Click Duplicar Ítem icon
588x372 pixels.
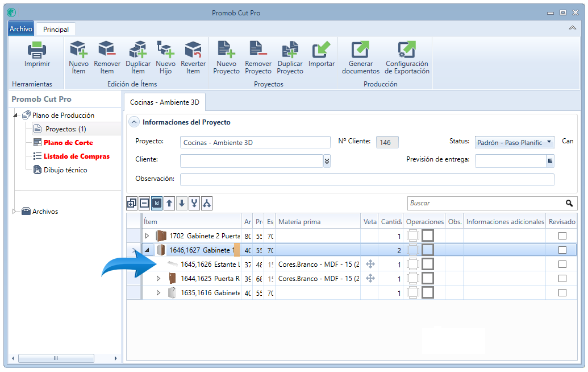tap(137, 50)
